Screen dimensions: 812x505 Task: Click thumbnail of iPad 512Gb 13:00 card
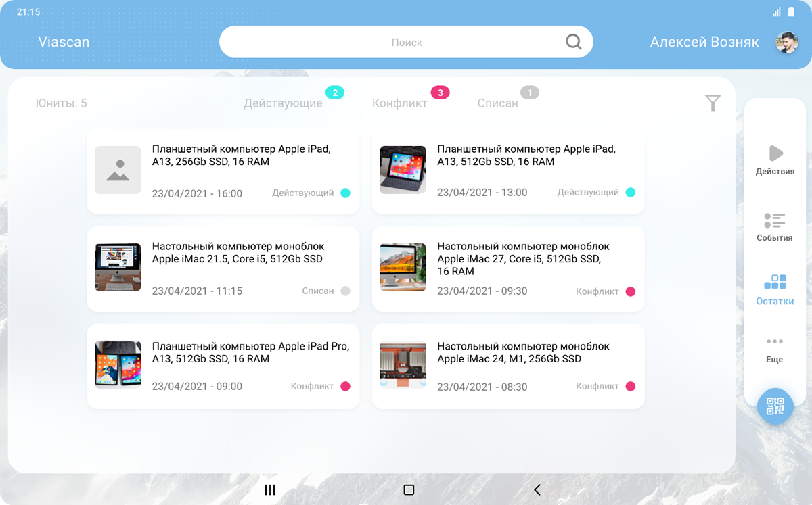[x=403, y=170]
